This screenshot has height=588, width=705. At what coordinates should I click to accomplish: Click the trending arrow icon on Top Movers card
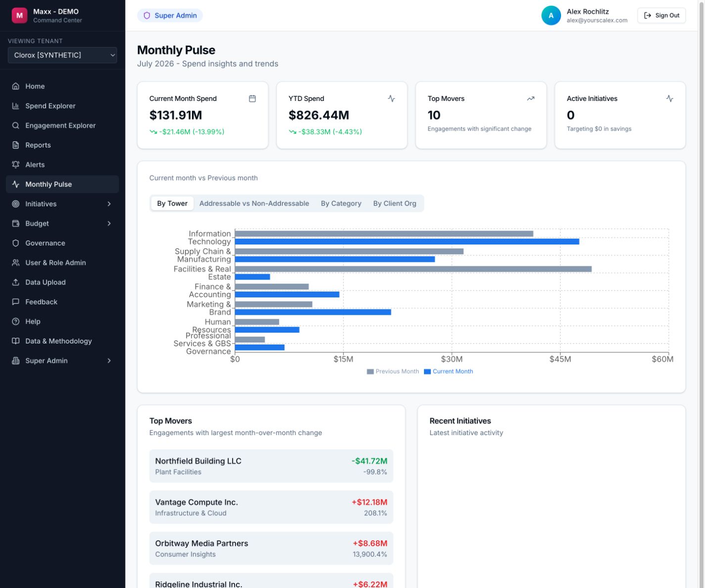(531, 98)
